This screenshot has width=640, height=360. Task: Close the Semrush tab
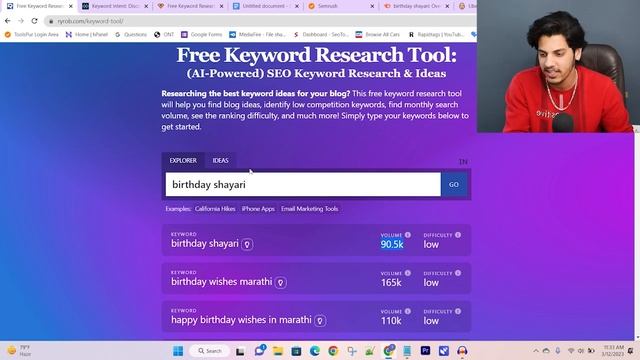[x=372, y=6]
